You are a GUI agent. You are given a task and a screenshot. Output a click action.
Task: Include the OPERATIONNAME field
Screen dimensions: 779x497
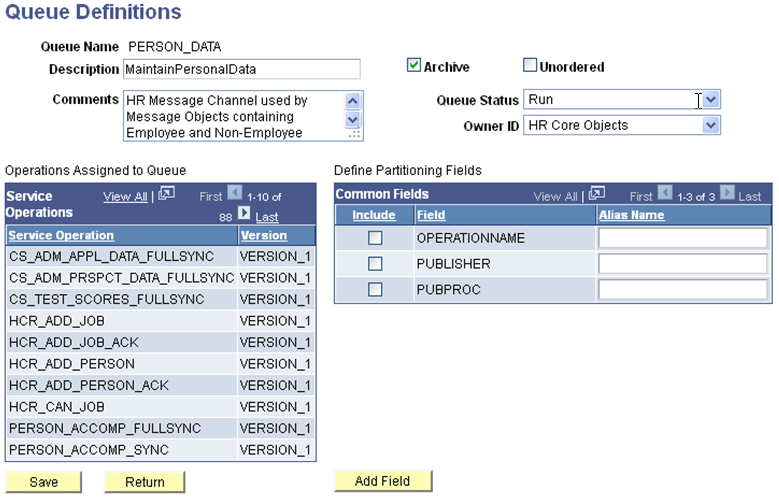(x=375, y=238)
